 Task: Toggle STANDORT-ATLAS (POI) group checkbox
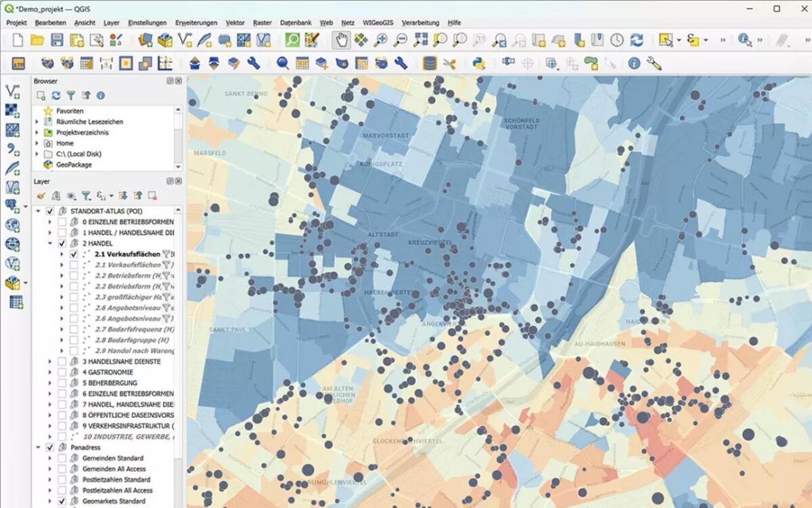[49, 211]
